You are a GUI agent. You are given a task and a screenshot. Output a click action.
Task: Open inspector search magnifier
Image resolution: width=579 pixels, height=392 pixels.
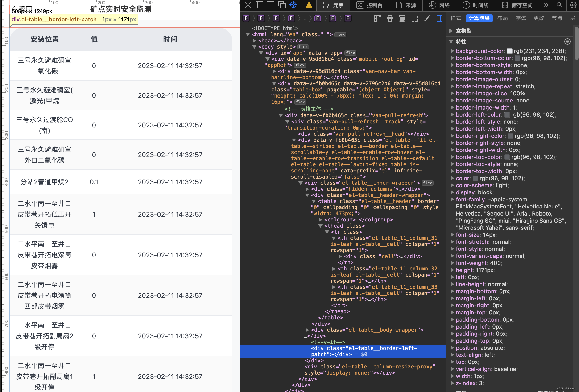click(x=559, y=5)
